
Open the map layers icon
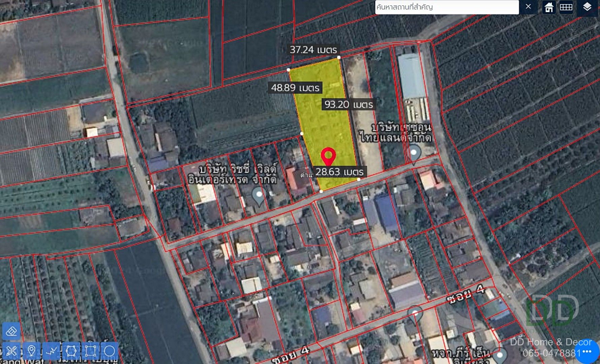tap(587, 7)
